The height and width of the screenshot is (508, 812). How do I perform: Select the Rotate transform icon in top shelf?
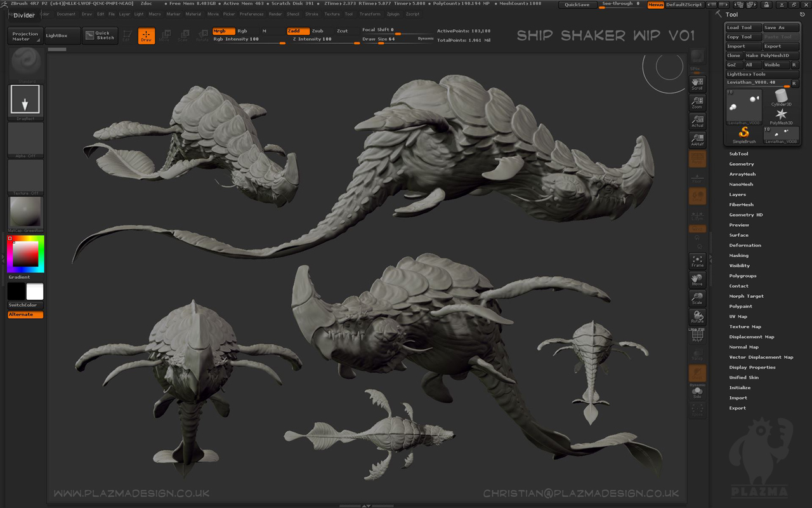[202, 36]
